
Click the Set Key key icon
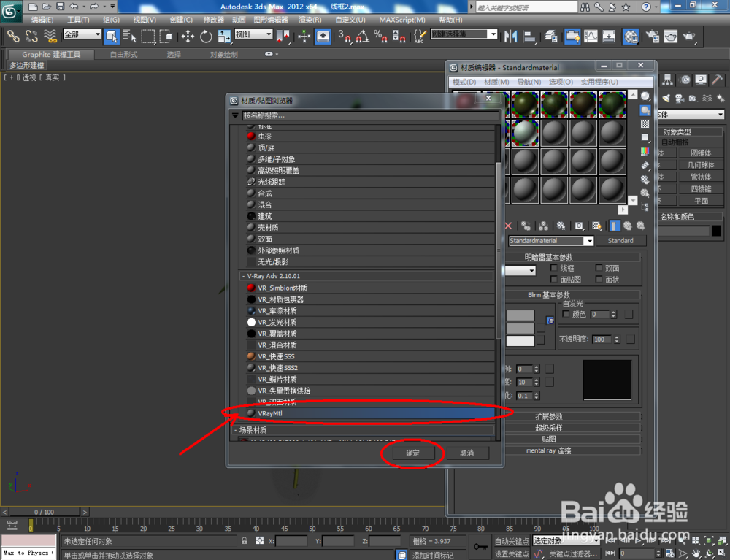click(x=480, y=547)
